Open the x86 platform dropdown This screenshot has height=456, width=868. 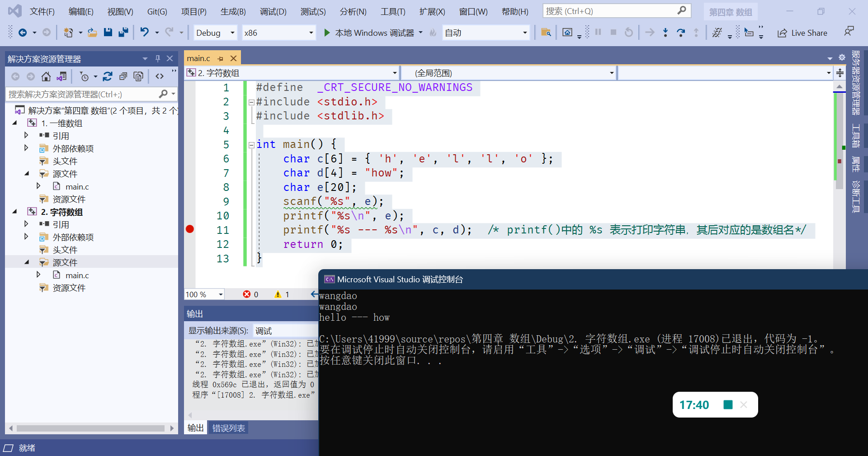point(278,33)
